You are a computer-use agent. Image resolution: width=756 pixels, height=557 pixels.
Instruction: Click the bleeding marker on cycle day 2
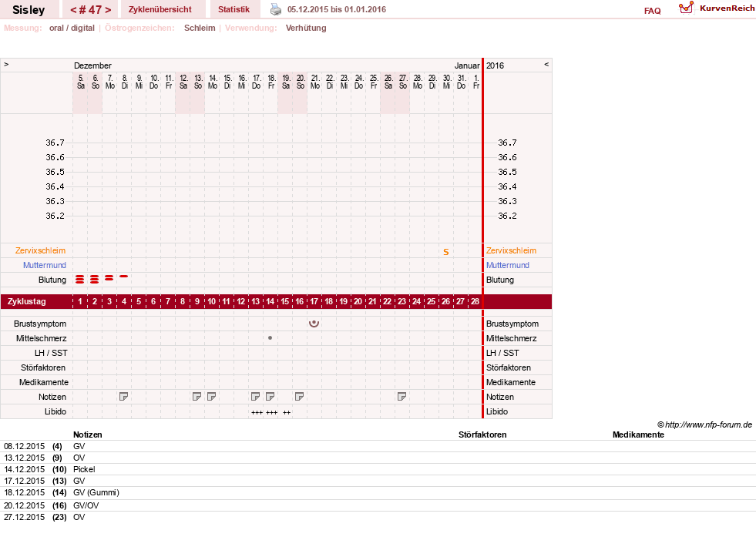tap(95, 280)
